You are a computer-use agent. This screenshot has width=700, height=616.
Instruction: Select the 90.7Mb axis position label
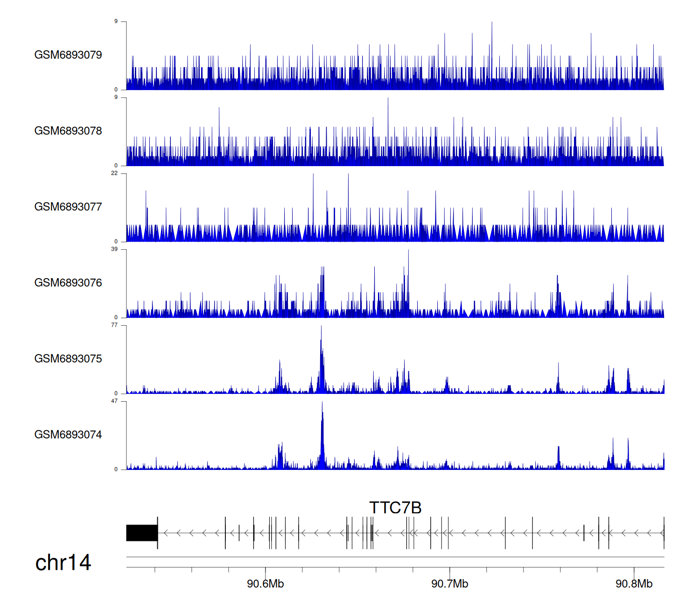[x=449, y=584]
